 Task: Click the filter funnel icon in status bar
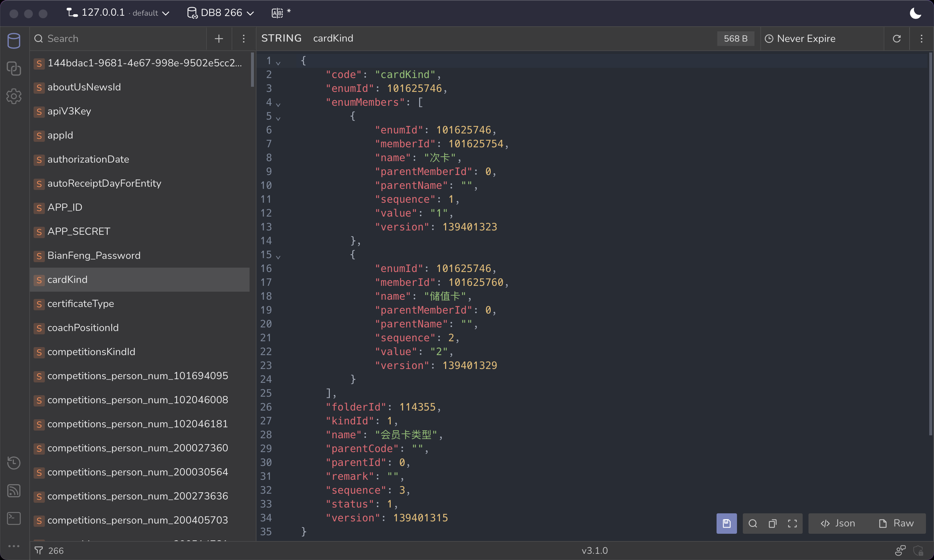(x=39, y=551)
